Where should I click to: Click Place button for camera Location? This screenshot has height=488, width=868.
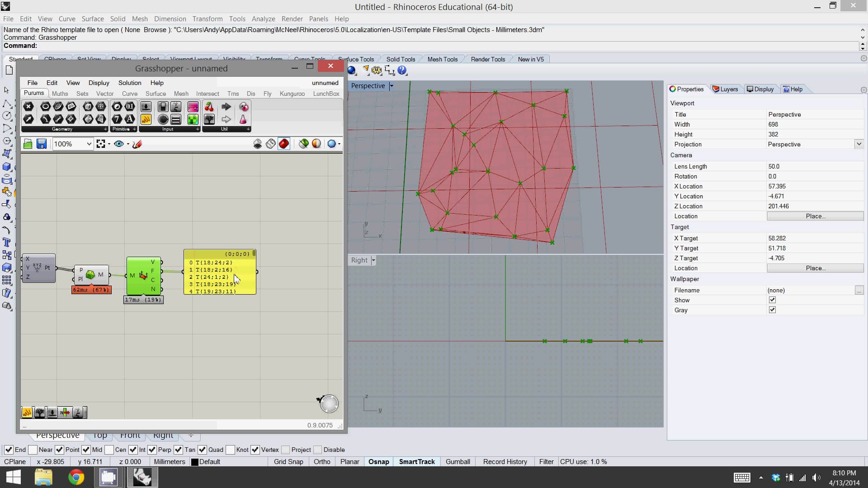tap(815, 216)
